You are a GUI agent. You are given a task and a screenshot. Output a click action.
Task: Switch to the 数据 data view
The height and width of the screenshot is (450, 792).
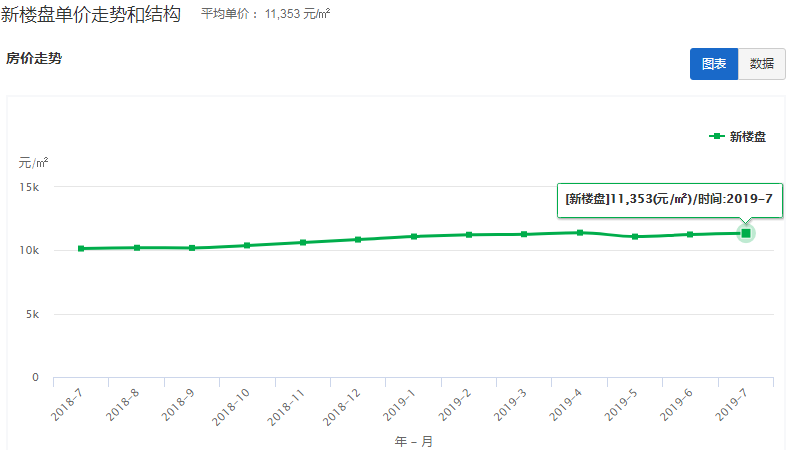(x=762, y=64)
